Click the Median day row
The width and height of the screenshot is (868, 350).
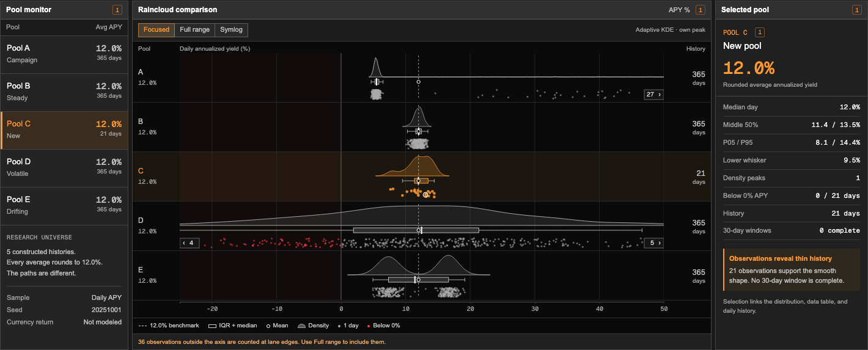click(791, 107)
